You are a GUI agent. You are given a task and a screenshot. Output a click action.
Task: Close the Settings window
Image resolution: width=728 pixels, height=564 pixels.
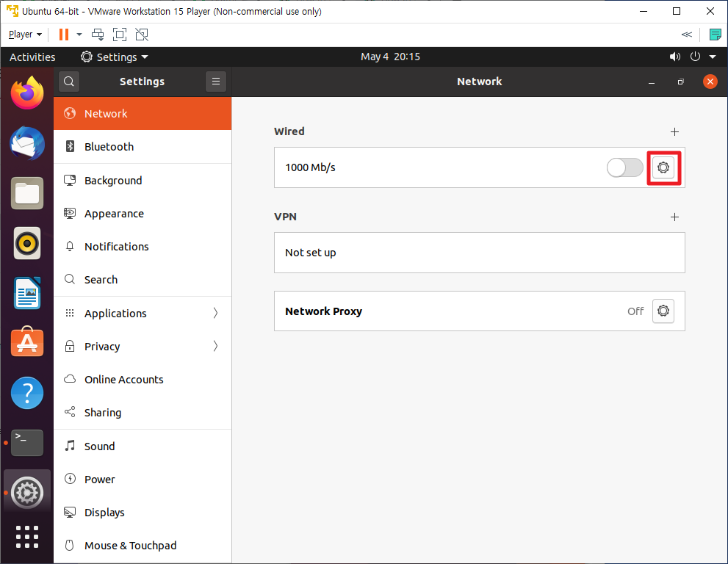pyautogui.click(x=710, y=82)
